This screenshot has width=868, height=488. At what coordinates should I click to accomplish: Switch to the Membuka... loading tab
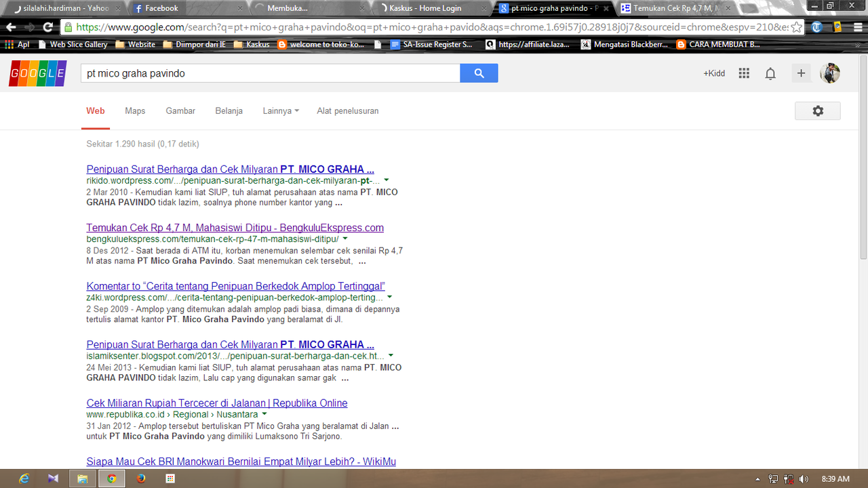[x=309, y=8]
